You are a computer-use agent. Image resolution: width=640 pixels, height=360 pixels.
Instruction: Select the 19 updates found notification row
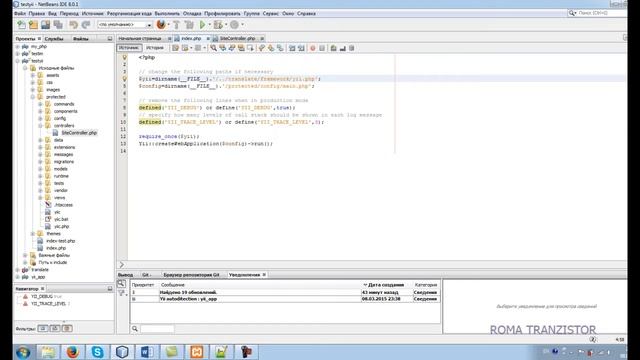285,292
